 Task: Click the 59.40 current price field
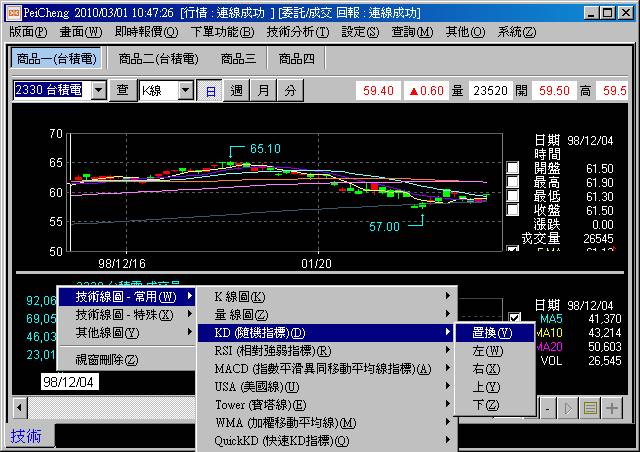click(x=378, y=90)
